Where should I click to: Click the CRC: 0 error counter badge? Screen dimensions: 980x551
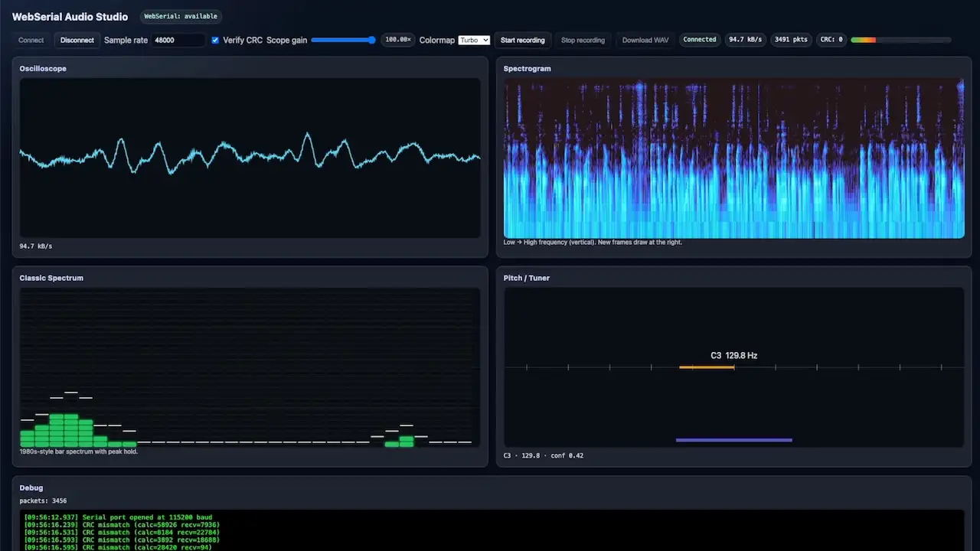coord(831,40)
